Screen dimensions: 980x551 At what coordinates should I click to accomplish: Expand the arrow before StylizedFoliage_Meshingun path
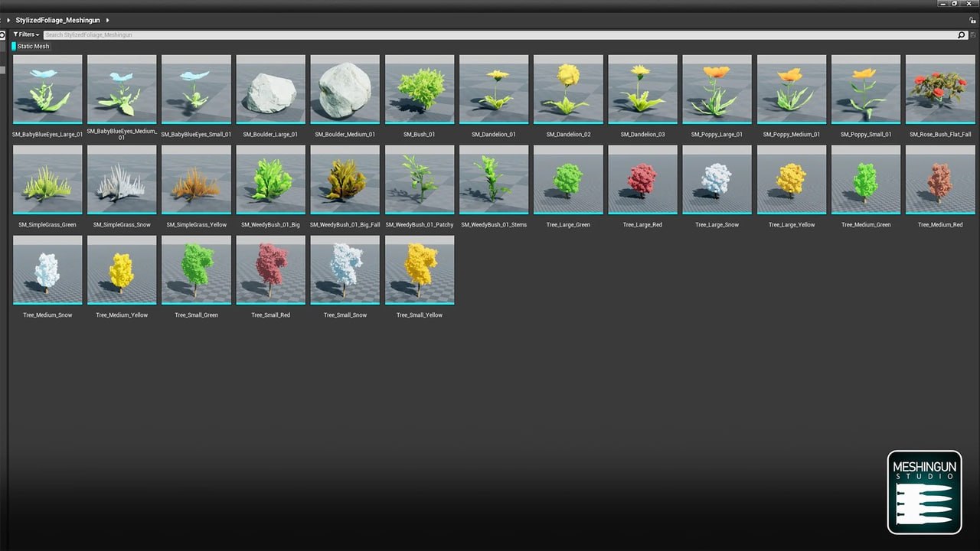point(9,21)
